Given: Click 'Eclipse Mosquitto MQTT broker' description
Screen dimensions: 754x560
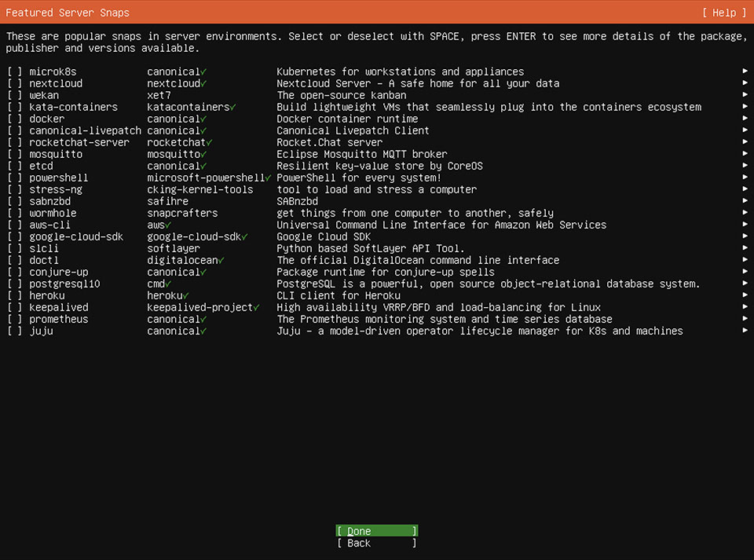Looking at the screenshot, I should [361, 154].
